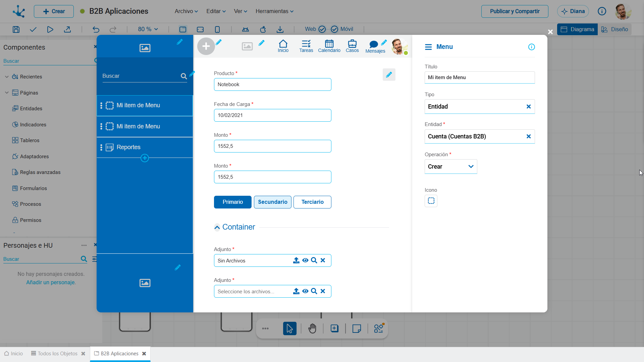This screenshot has height=362, width=644.
Task: Toggle eye icon in Seleccione los archivos field
Action: pyautogui.click(x=305, y=291)
